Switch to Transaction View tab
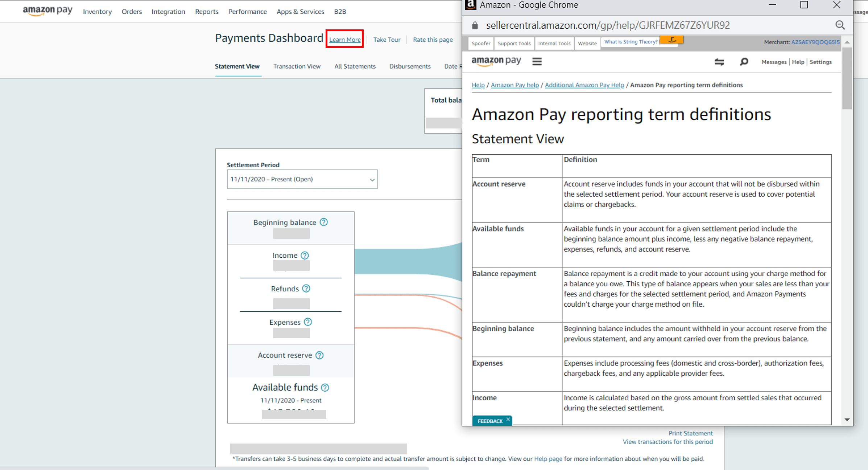The height and width of the screenshot is (470, 868). pyautogui.click(x=297, y=66)
